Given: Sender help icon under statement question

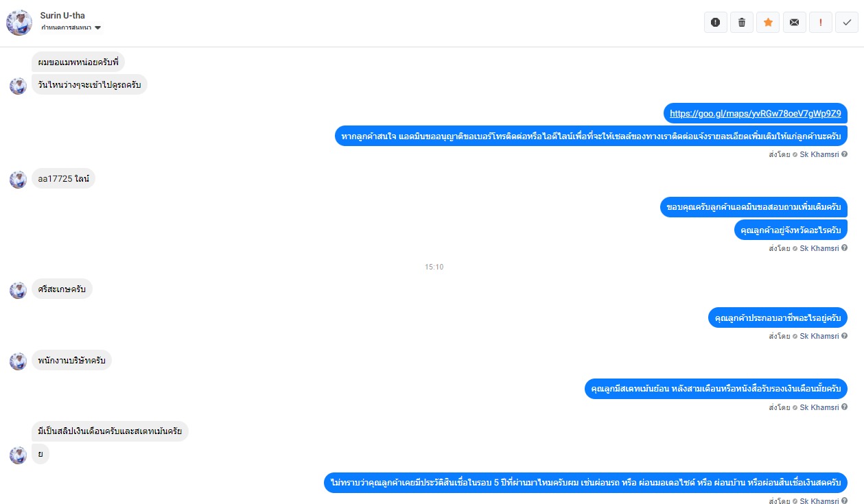Looking at the screenshot, I should coord(844,407).
